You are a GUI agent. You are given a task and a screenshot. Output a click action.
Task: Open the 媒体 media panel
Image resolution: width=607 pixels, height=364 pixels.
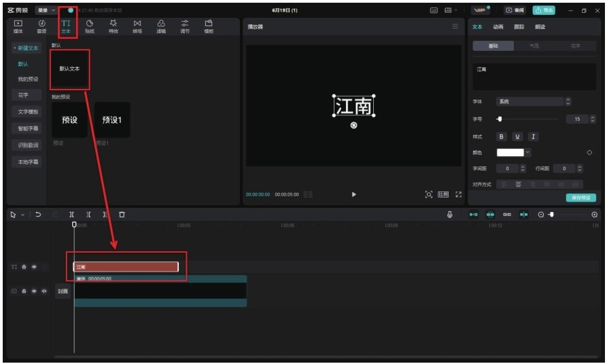[18, 26]
